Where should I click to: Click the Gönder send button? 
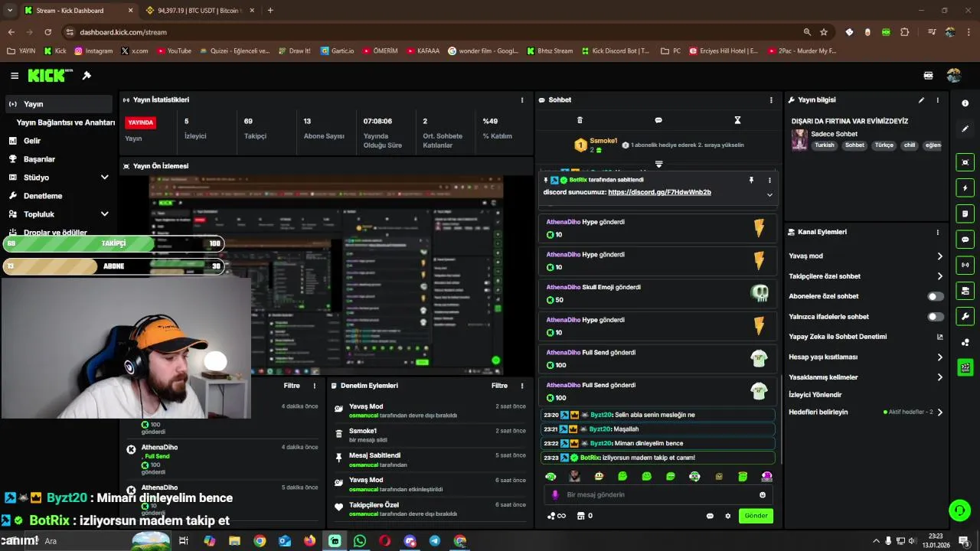pyautogui.click(x=756, y=516)
